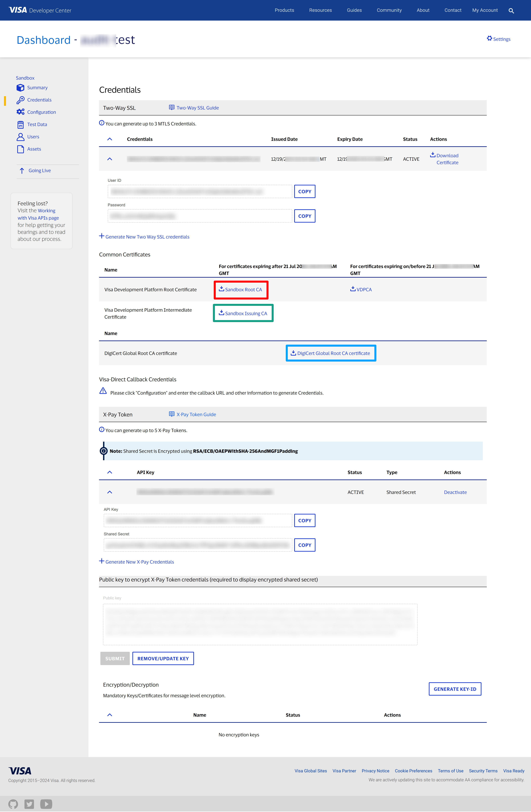Click Generate New X-Pay Credentials link

[140, 562]
